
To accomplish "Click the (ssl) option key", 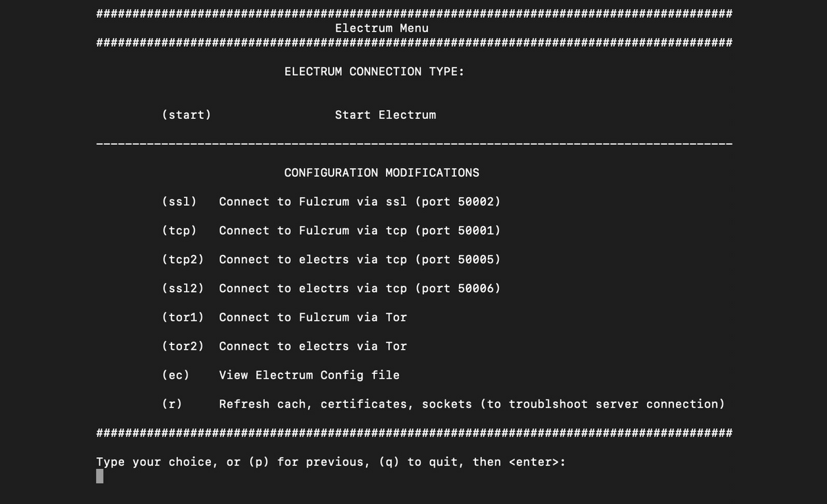I will (179, 202).
